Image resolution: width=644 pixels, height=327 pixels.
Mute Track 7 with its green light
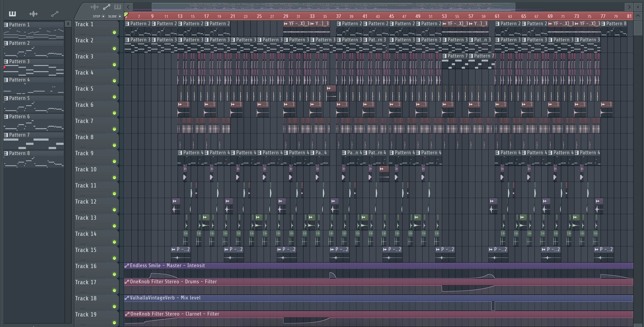coord(114,129)
